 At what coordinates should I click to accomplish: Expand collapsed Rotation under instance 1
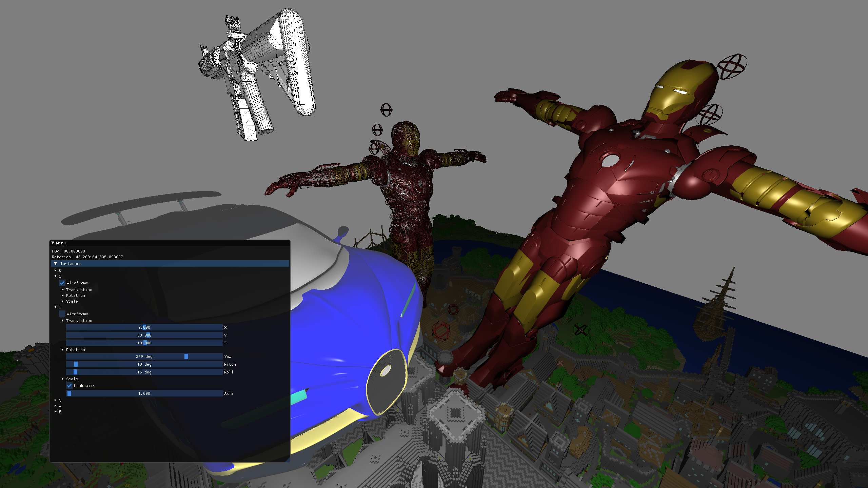[x=63, y=296]
